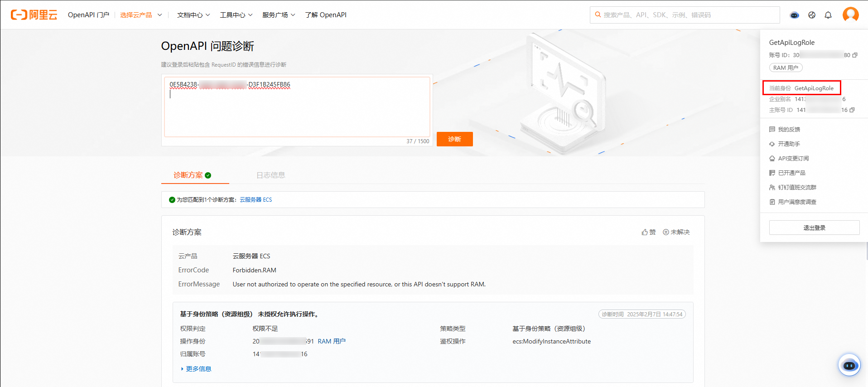Expand the 选择云产品 dropdown
The width and height of the screenshot is (868, 387).
pos(141,15)
